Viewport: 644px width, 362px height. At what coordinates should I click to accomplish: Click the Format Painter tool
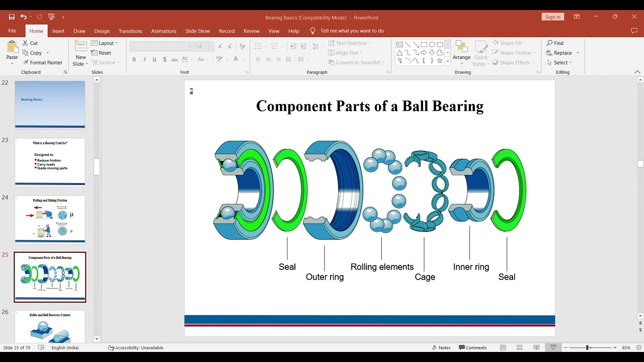pos(43,63)
